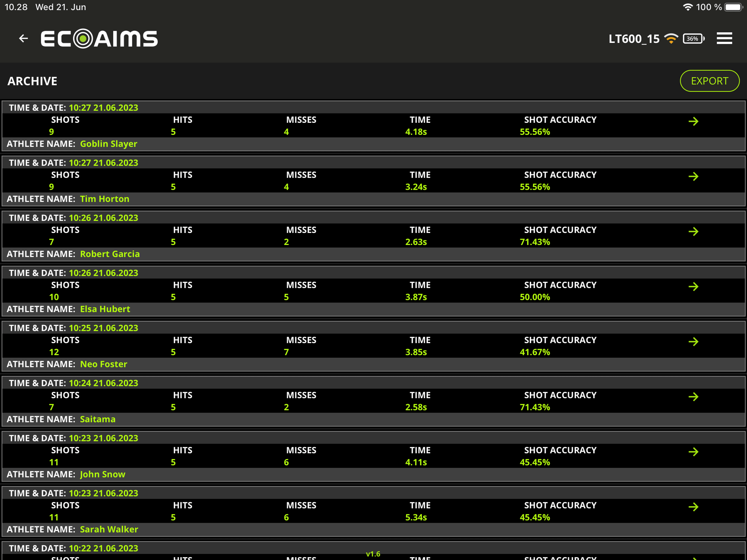
Task: Tap the ECOAIMS logo
Action: (99, 39)
